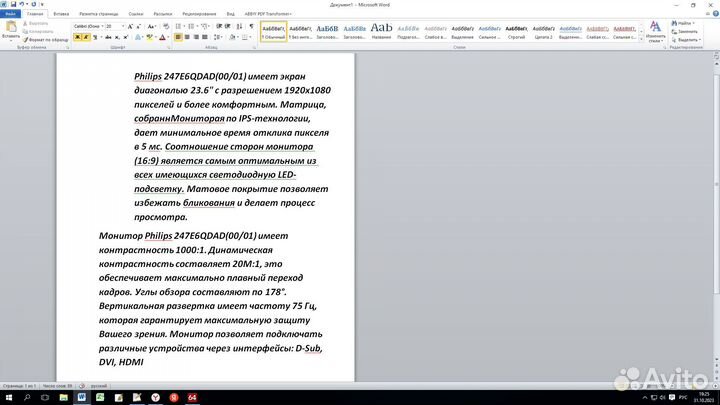
Task: Click the Save icon in the quick access toolbar
Action: click(x=13, y=4)
